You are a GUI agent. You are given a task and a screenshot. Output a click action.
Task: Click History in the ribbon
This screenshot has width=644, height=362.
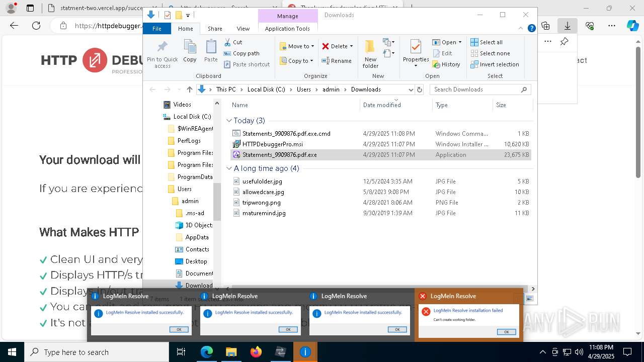point(446,64)
